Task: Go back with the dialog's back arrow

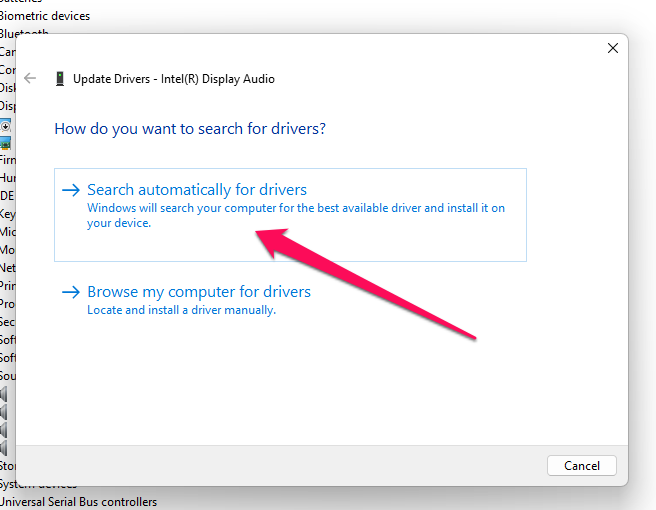Action: [x=30, y=78]
